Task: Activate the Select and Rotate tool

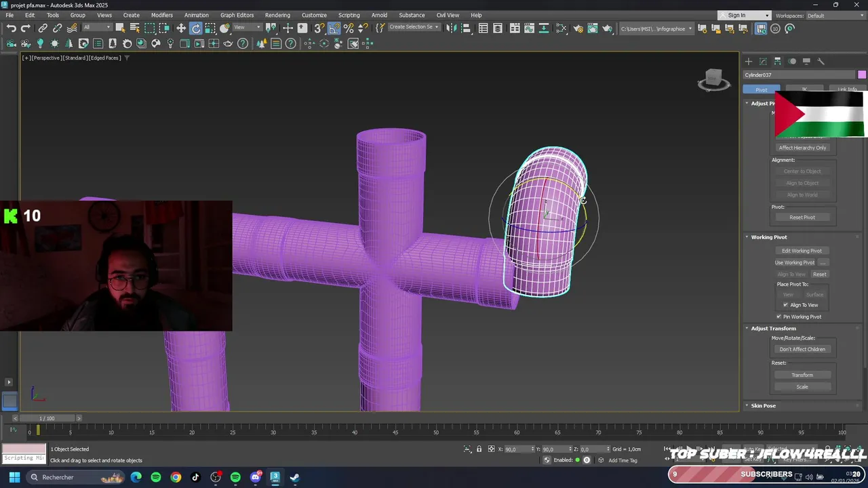Action: [x=196, y=28]
